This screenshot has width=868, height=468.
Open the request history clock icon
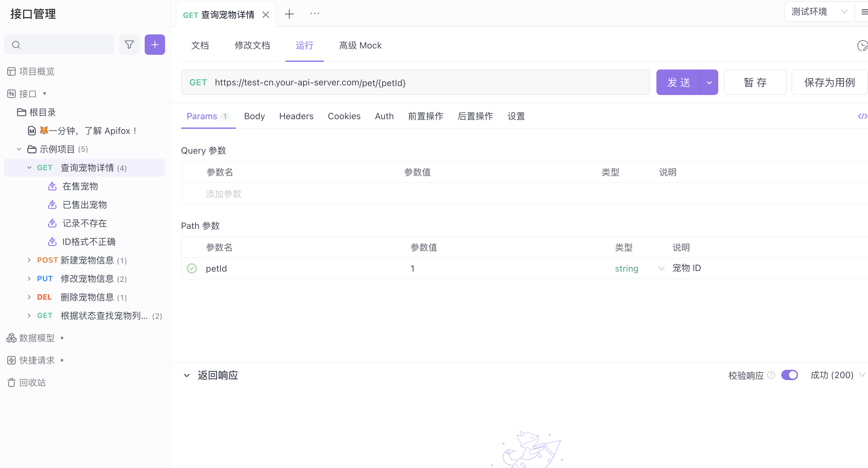click(x=862, y=46)
